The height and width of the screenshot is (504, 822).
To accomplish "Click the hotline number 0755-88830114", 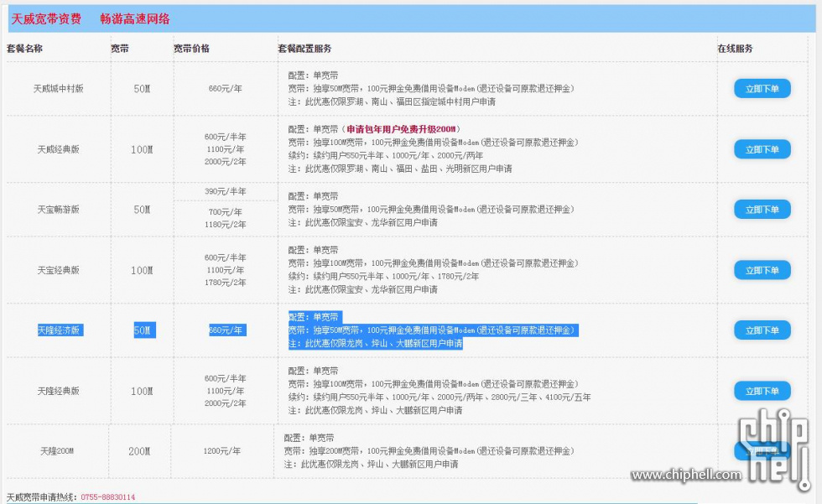I will (x=108, y=497).
